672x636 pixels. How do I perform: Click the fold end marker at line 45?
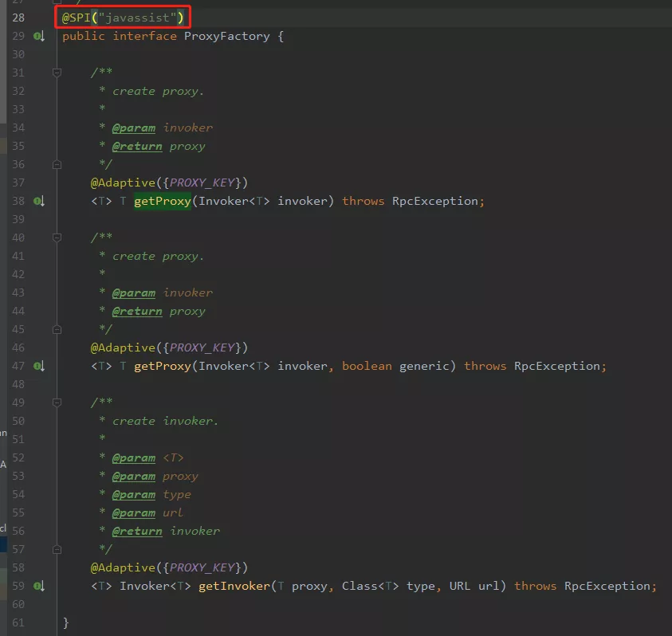pyautogui.click(x=57, y=330)
